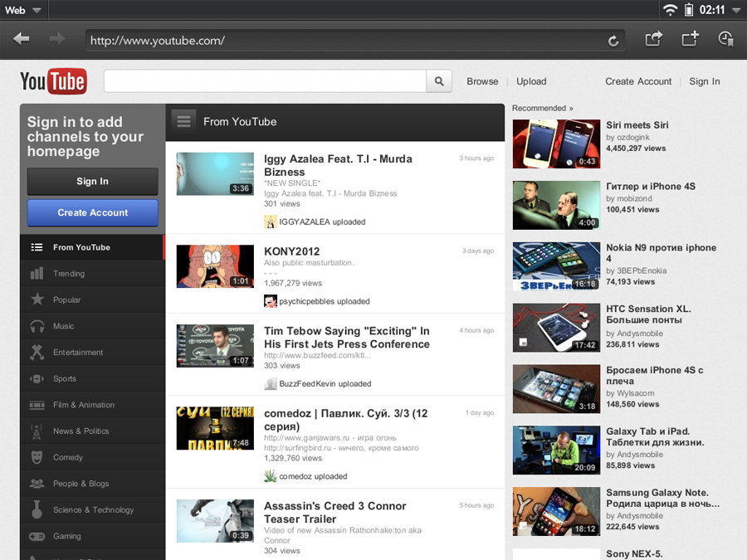747x560 pixels.
Task: Open Samsung Galaxy Note recommended thumbnail
Action: (x=556, y=511)
